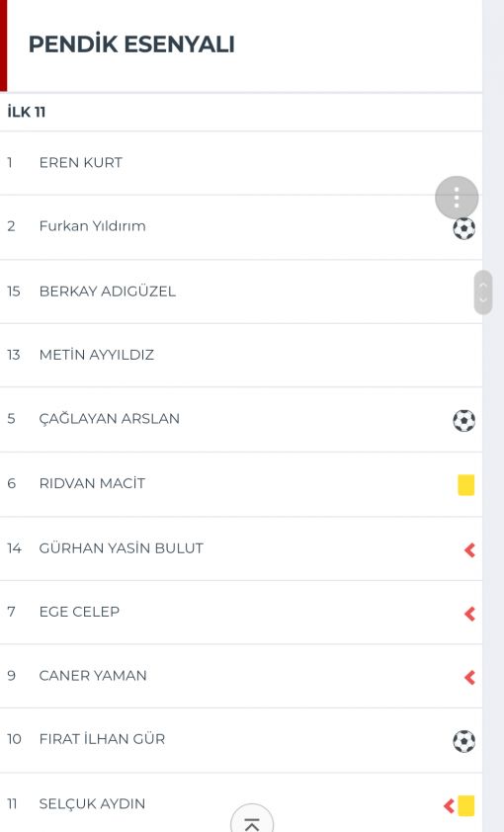Select player Berkay Adıgüzel
The width and height of the screenshot is (504, 832).
pyautogui.click(x=107, y=291)
